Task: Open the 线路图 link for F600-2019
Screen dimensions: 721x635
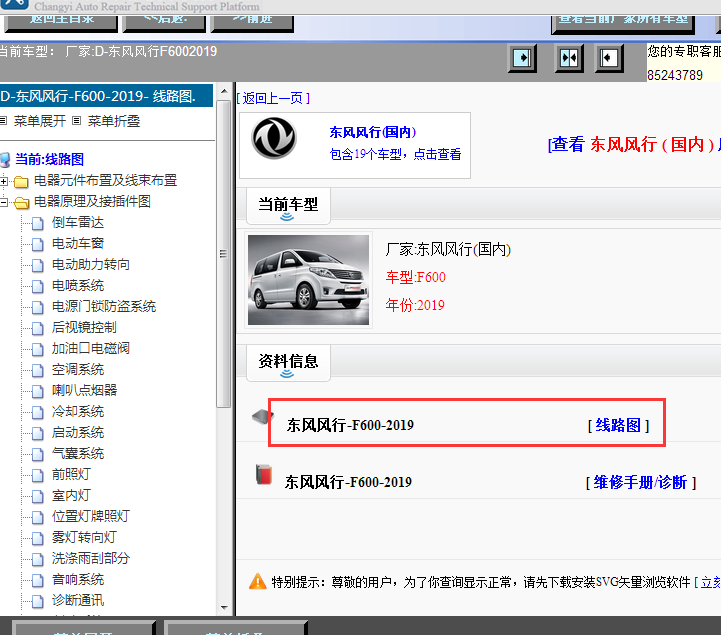Action: pos(618,425)
